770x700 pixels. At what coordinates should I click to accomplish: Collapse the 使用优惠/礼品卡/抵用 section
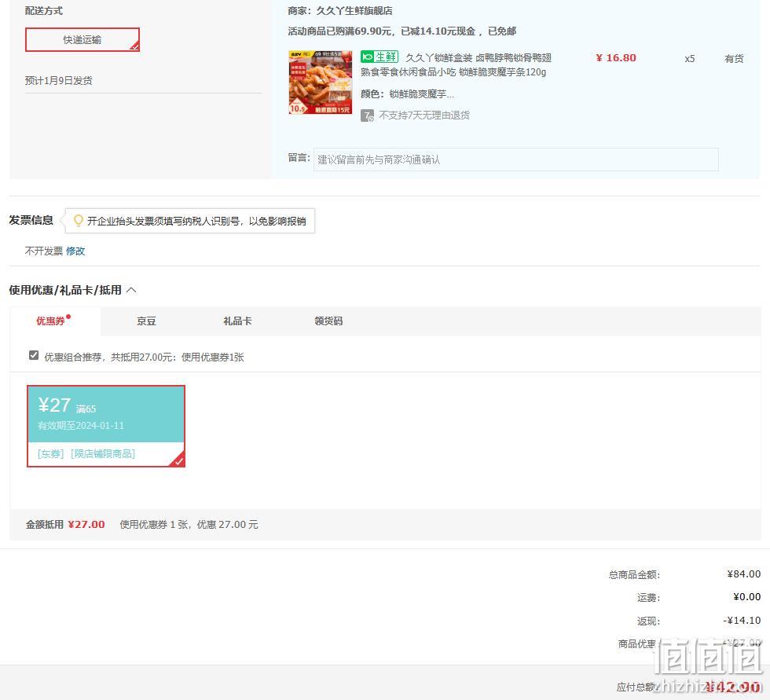131,290
